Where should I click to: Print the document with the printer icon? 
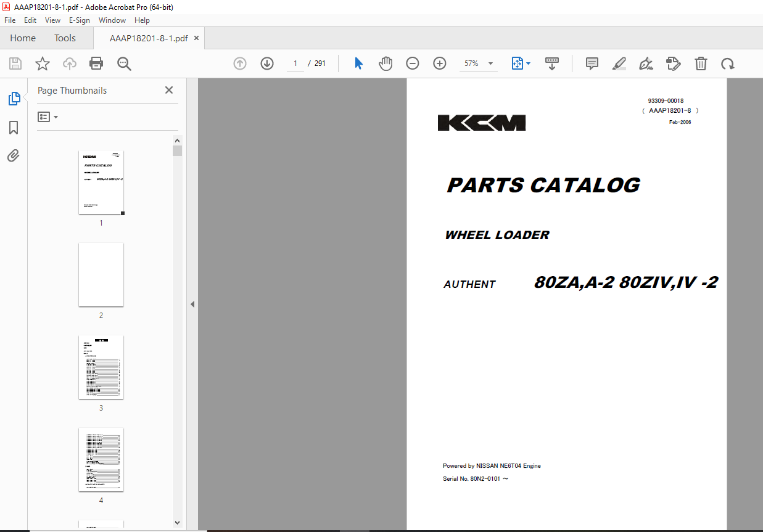pyautogui.click(x=96, y=63)
